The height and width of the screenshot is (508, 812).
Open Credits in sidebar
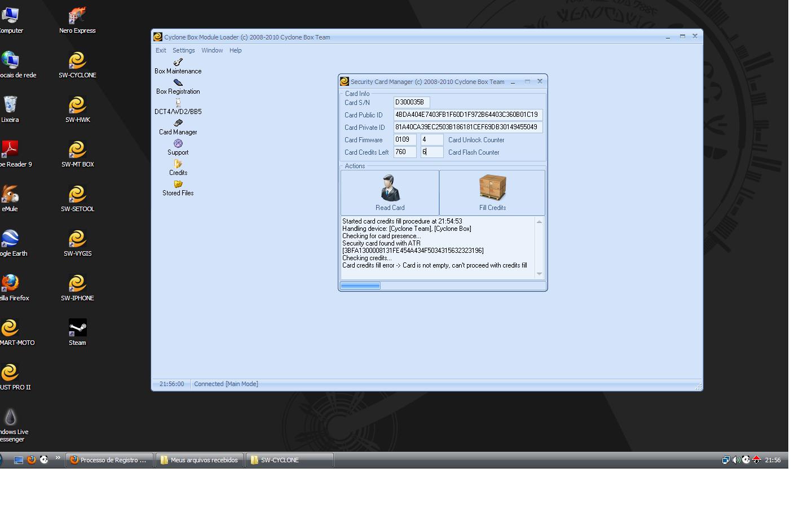[x=178, y=168]
